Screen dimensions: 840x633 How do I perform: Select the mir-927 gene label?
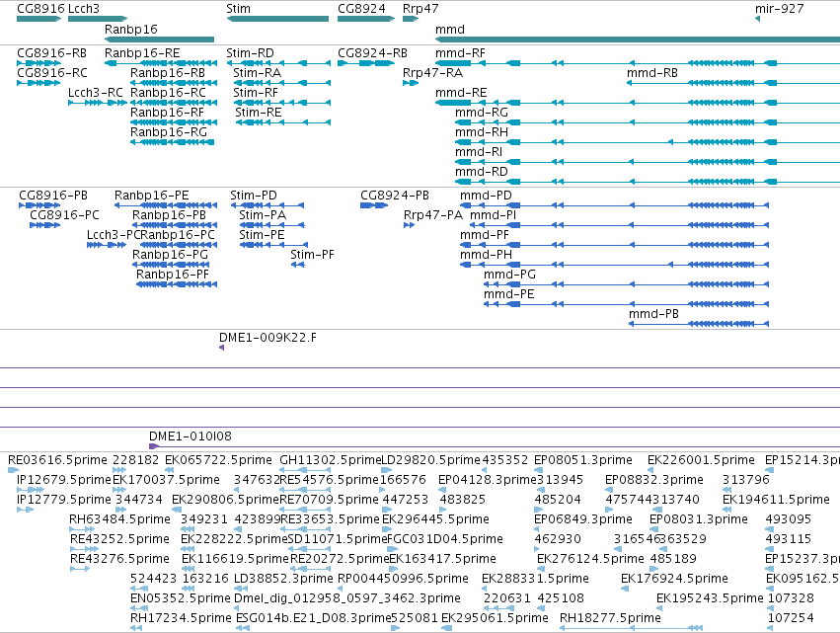[x=780, y=9]
